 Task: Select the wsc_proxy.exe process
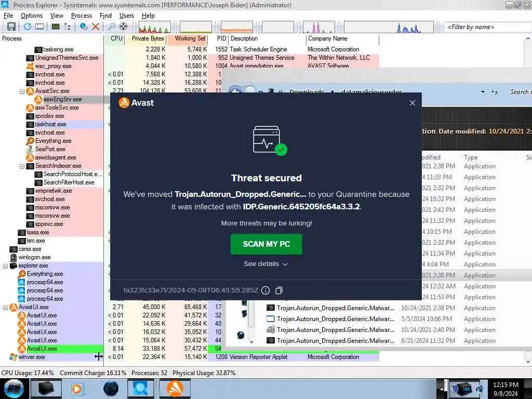pos(53,66)
